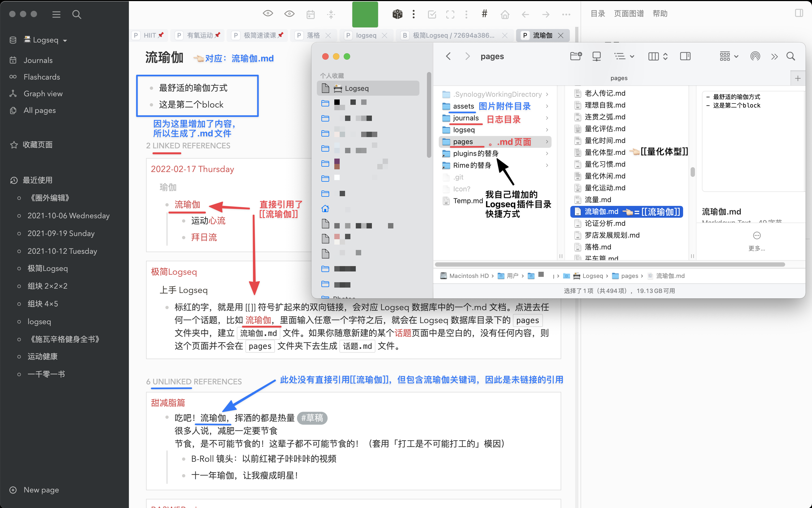
Task: Click the sparkle icon in Logseq toolbar
Action: pyautogui.click(x=331, y=15)
